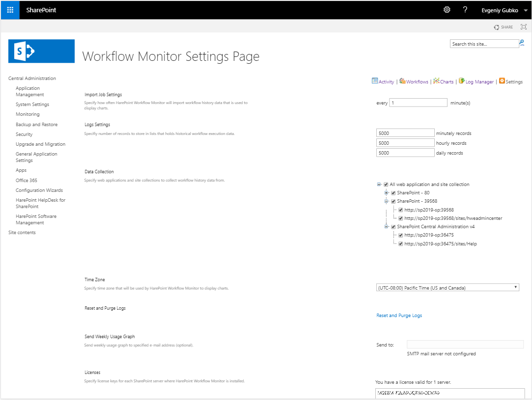Open Backup and Restore in sidebar
Screen dimensions: 532x400
click(x=36, y=125)
